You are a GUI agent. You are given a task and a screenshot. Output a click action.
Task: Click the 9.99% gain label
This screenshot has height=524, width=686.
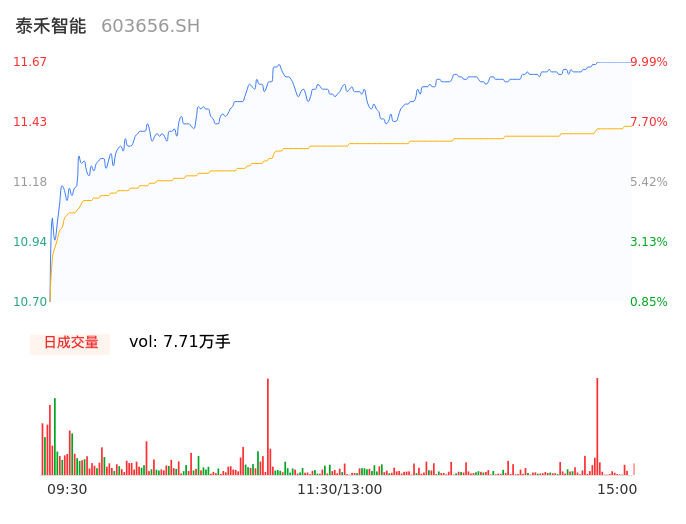(x=649, y=62)
